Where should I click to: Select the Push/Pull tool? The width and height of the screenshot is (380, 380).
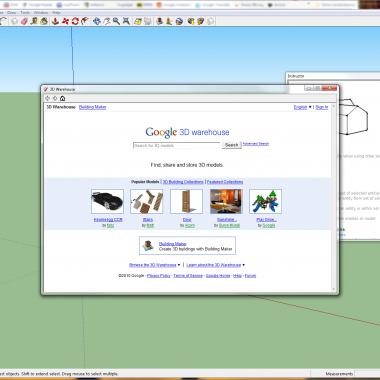(55, 21)
